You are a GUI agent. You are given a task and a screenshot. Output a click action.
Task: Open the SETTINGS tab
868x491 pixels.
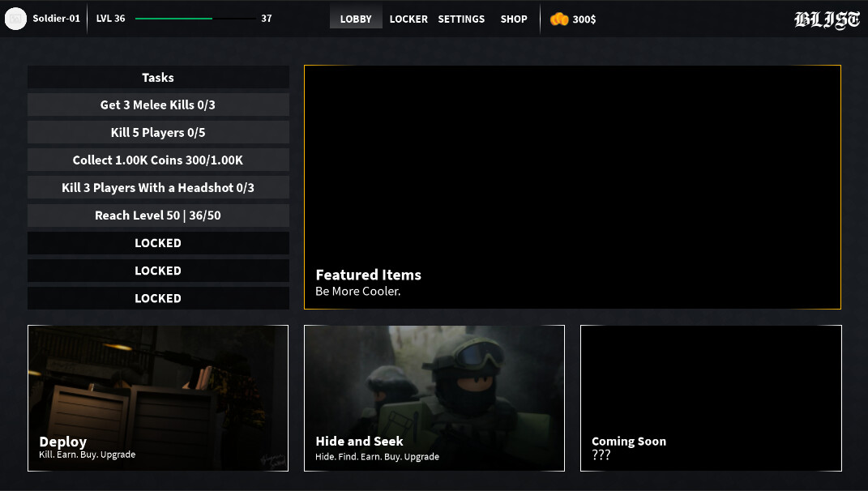(461, 19)
